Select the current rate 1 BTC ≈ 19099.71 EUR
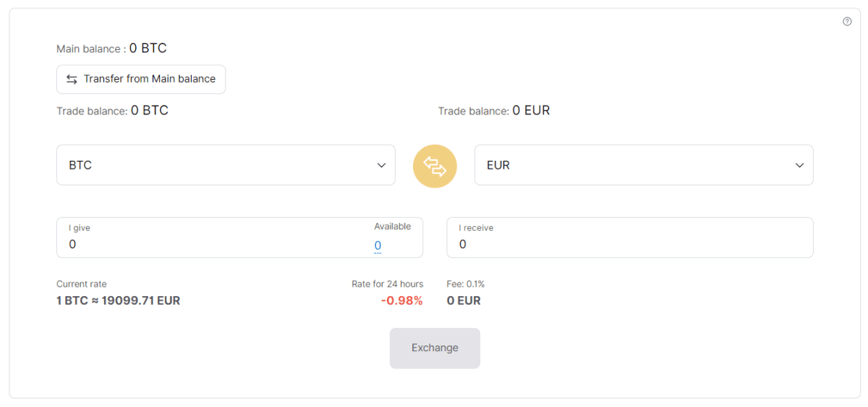Image resolution: width=868 pixels, height=407 pixels. [119, 301]
